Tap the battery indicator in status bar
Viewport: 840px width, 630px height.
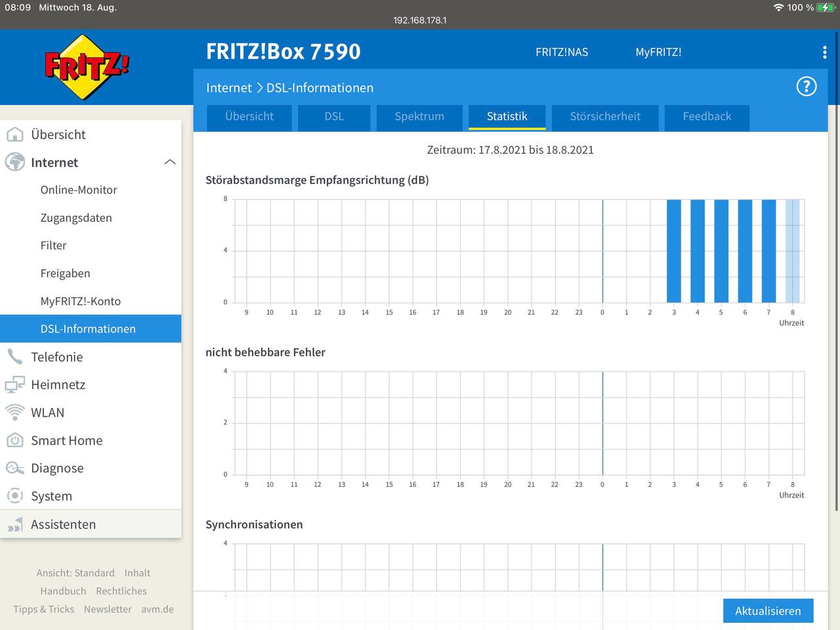tap(826, 7)
